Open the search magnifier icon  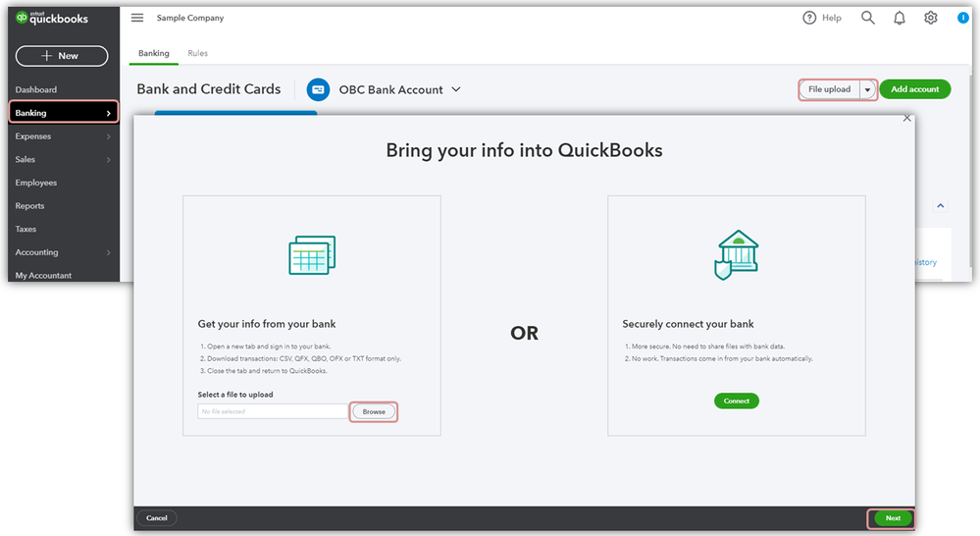click(868, 18)
